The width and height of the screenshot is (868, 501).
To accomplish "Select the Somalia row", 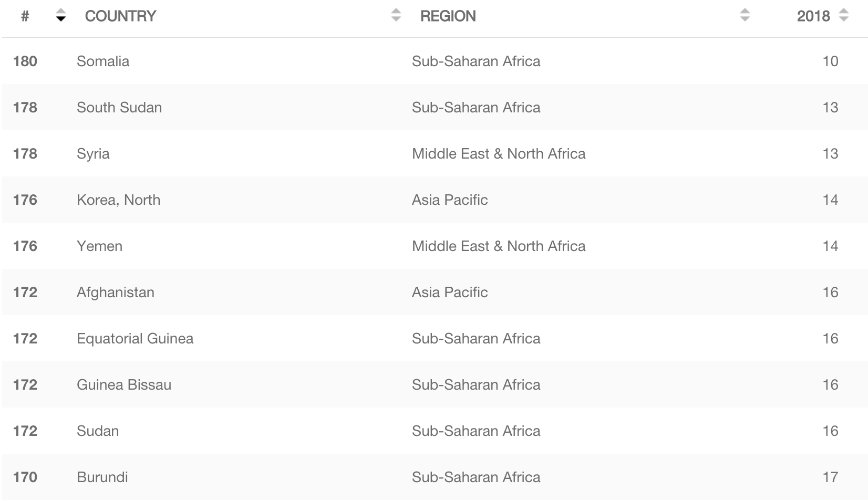I will pos(435,61).
